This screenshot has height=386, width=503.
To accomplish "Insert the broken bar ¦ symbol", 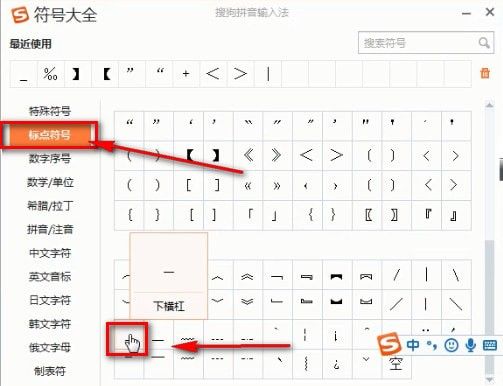I will tap(307, 335).
